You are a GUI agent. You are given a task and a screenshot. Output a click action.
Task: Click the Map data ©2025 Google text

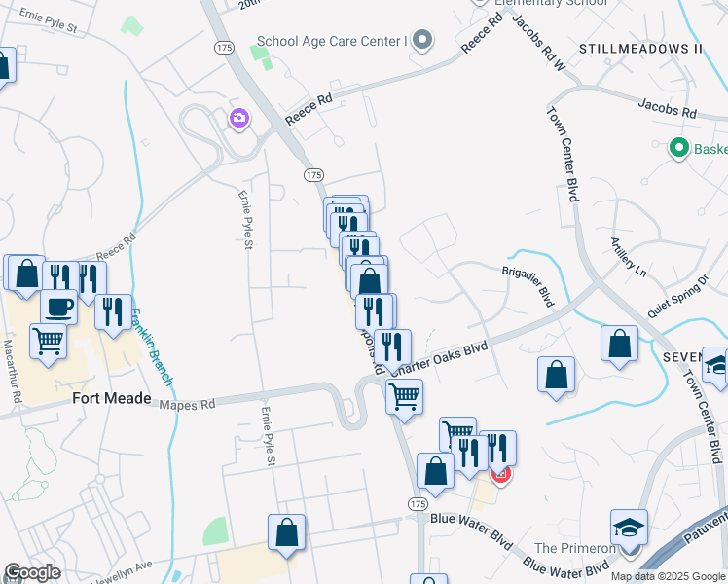pos(669,576)
